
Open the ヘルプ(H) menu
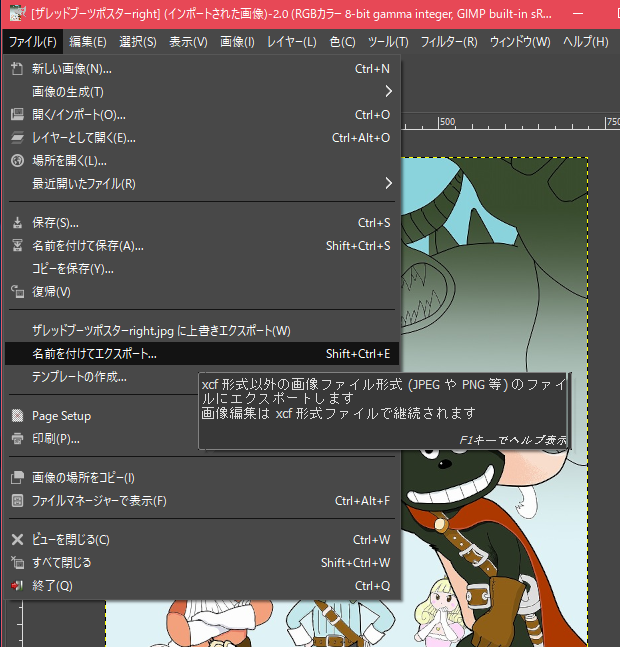point(585,42)
